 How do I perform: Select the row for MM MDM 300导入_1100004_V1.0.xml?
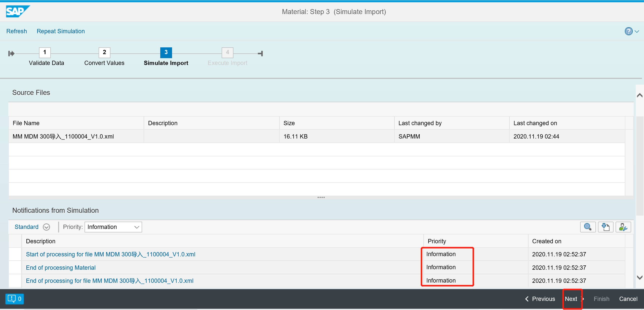[63, 136]
